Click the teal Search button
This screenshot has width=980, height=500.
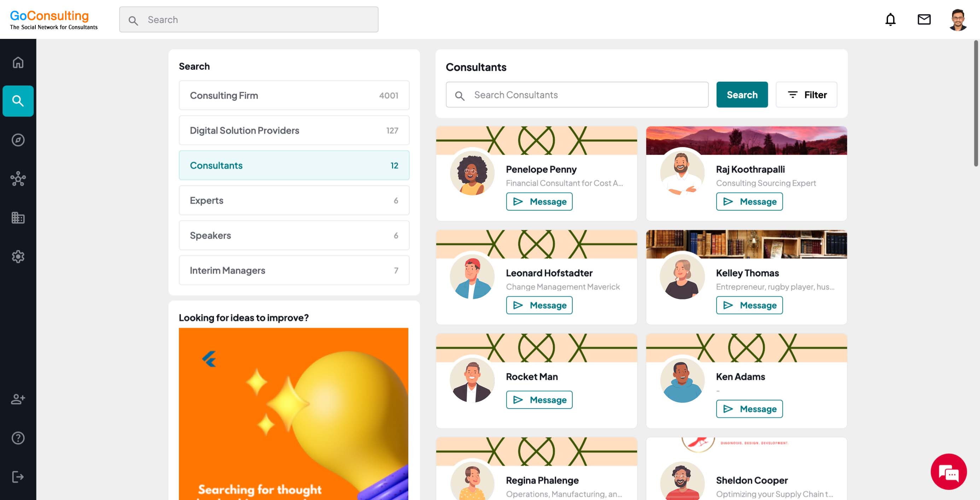[742, 95]
